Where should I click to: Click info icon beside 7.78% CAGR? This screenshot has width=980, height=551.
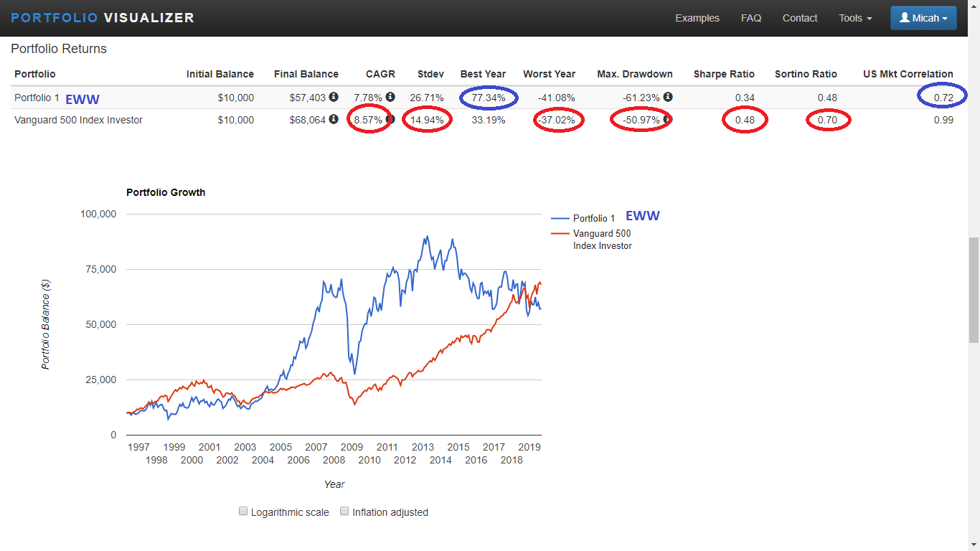click(390, 97)
